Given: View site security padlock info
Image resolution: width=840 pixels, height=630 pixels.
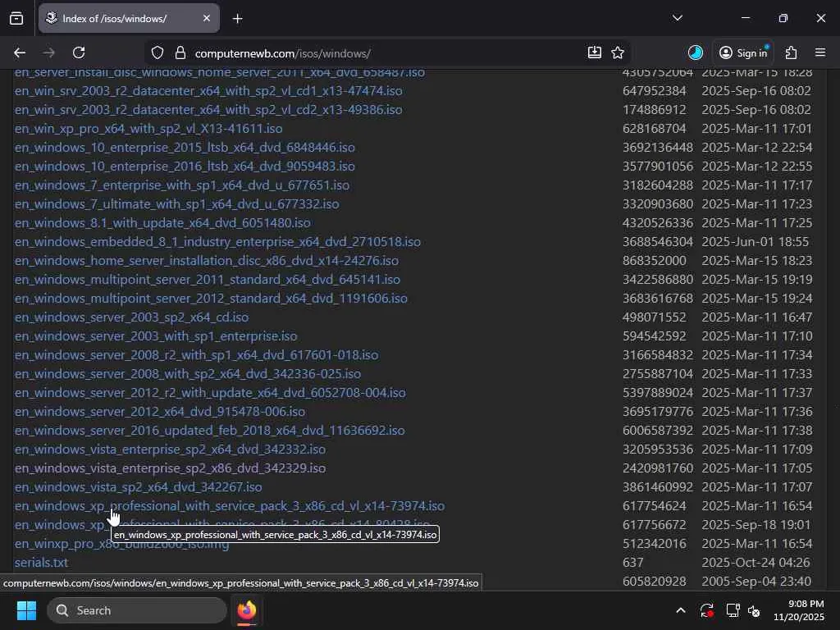Looking at the screenshot, I should click(x=180, y=52).
